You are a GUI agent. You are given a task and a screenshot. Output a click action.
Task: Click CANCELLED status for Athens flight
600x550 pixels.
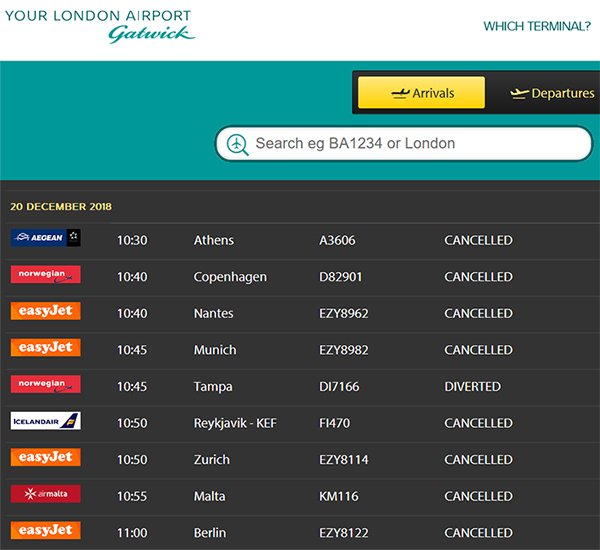(x=478, y=240)
